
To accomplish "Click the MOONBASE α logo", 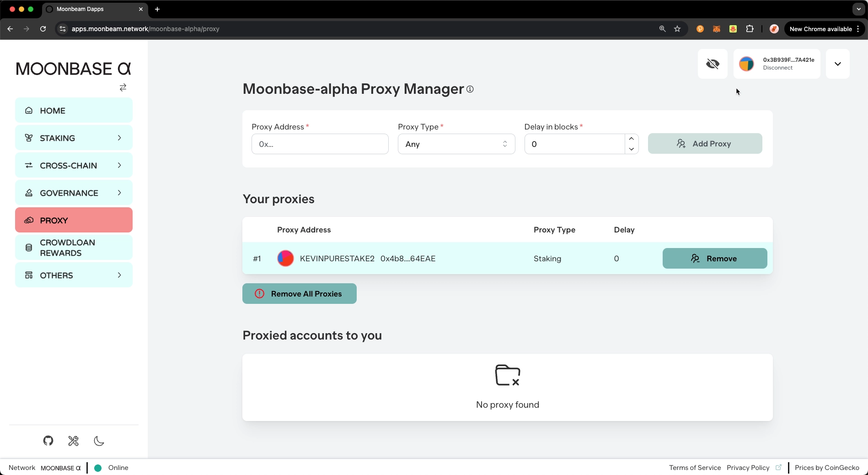I will point(74,69).
